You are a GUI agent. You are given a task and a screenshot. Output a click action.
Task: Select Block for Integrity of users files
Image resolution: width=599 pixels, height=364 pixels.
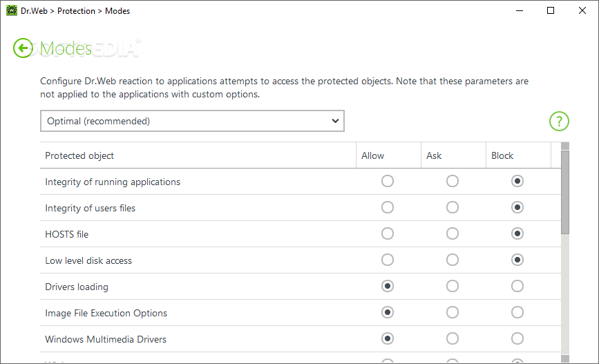(x=517, y=207)
